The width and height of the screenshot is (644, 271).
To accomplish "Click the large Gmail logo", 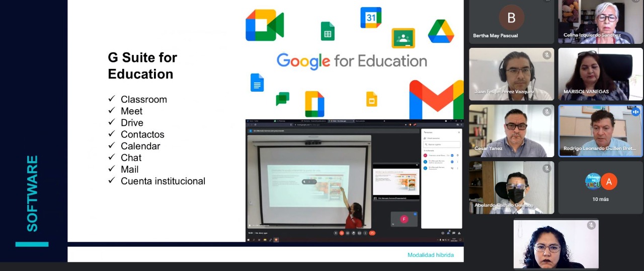I will pos(436,99).
